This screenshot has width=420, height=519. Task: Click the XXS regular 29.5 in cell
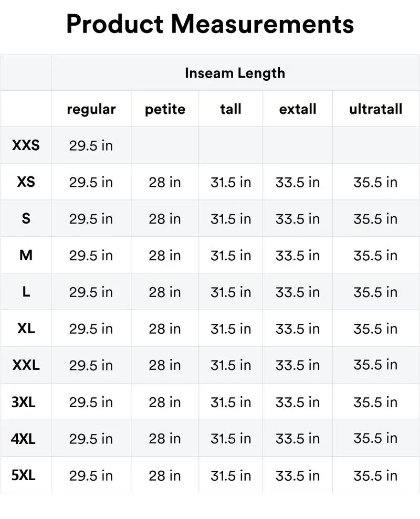coord(91,145)
